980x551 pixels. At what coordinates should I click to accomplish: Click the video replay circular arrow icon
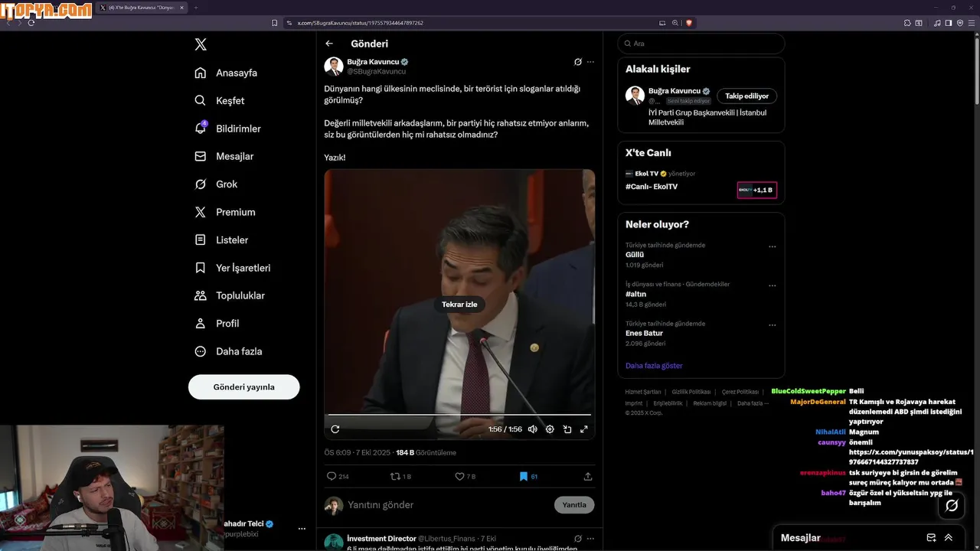[x=335, y=429]
